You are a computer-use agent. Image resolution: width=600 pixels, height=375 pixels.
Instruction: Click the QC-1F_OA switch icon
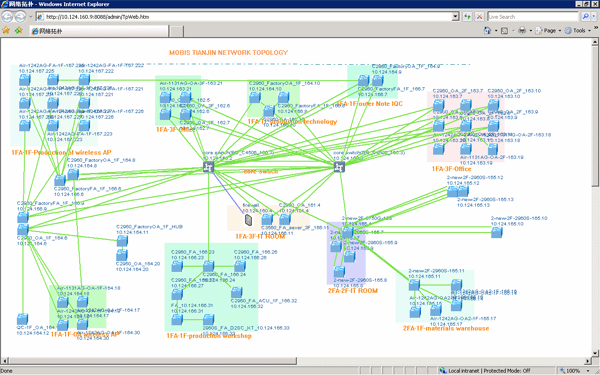[23, 320]
